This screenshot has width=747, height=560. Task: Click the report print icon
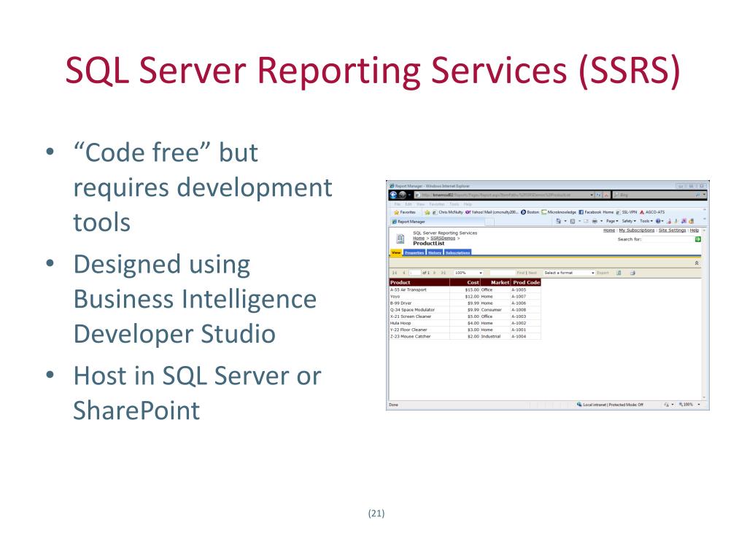[x=632, y=273]
